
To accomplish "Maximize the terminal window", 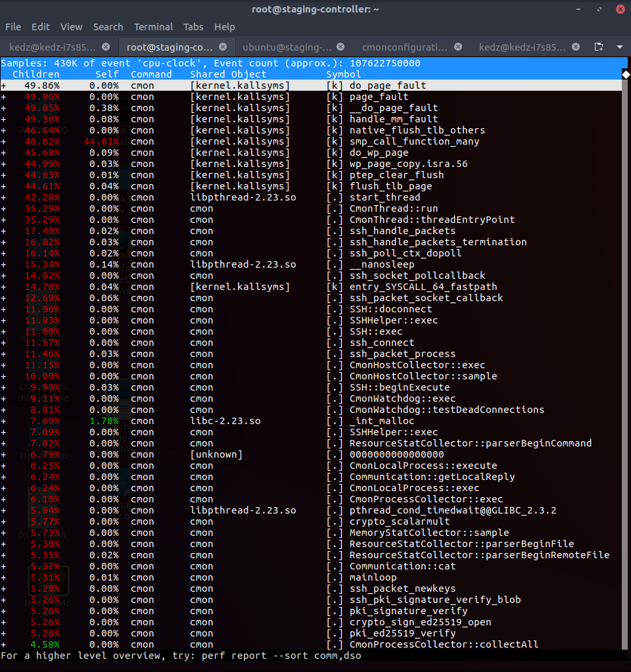I will click(x=599, y=9).
